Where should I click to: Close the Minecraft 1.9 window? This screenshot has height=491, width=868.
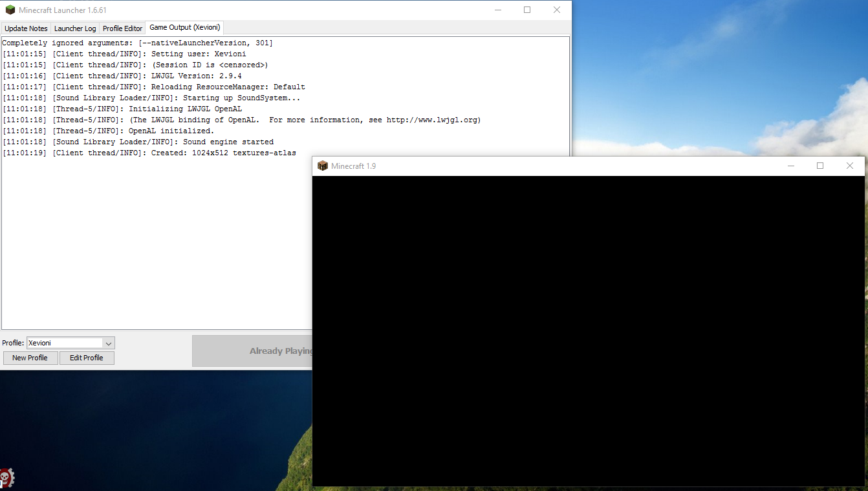tap(850, 166)
